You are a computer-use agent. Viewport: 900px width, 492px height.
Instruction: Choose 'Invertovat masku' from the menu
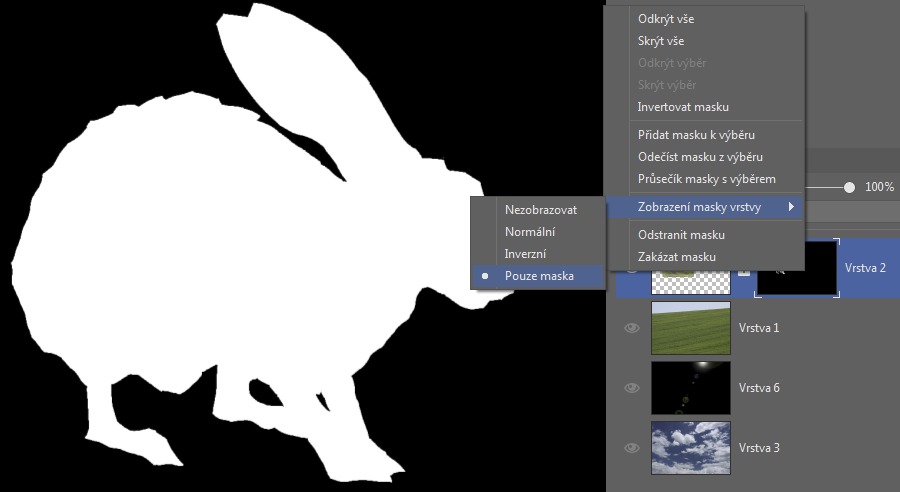tap(683, 107)
